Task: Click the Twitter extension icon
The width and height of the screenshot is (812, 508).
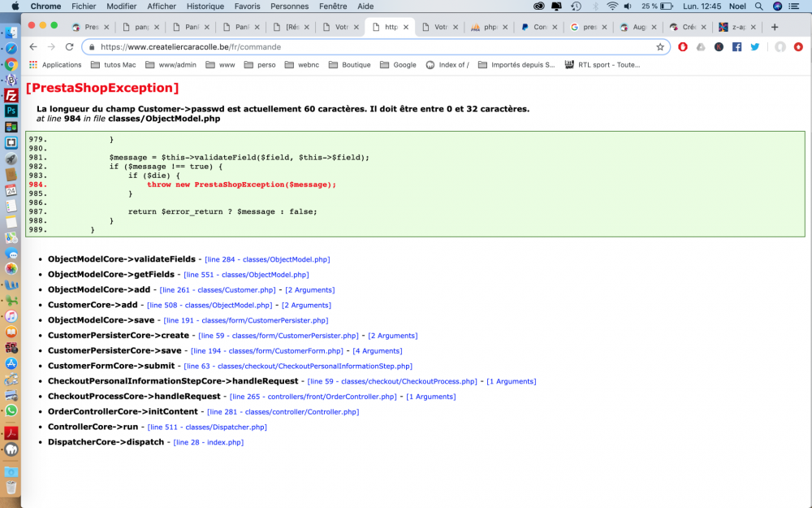Action: click(754, 47)
